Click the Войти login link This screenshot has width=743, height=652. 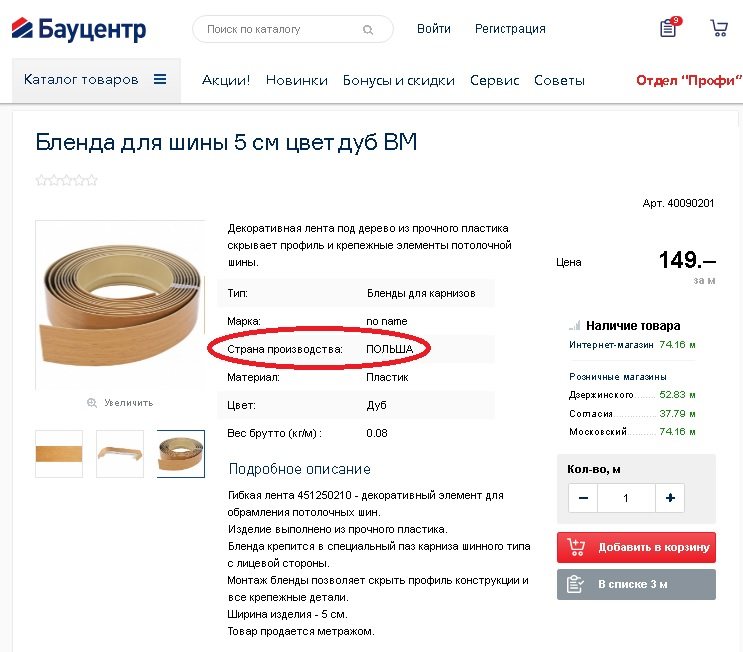point(434,29)
